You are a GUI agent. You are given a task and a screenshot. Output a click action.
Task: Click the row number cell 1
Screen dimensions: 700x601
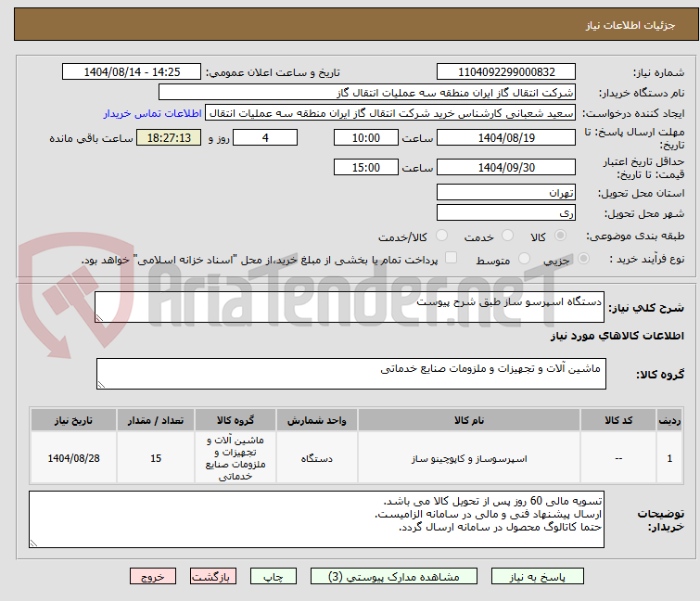tap(669, 458)
